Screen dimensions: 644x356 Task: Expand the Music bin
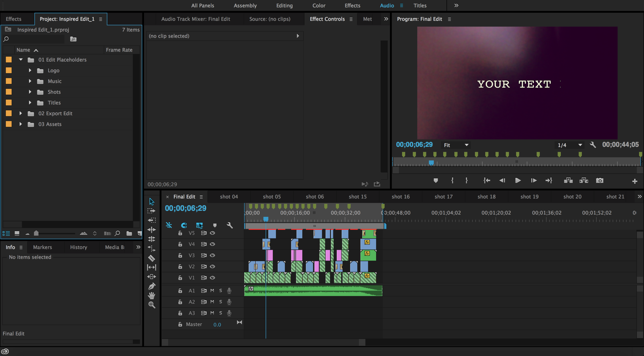click(x=30, y=81)
